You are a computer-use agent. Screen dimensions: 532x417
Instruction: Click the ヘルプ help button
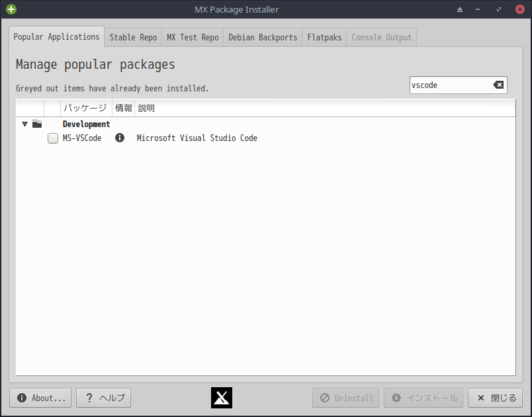[103, 398]
